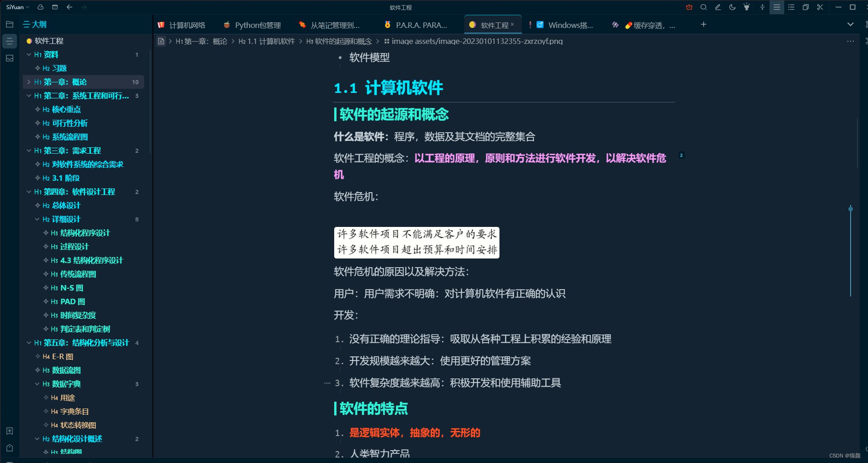
Task: Expand the H1 第一章：概论 outline node
Action: [x=29, y=82]
